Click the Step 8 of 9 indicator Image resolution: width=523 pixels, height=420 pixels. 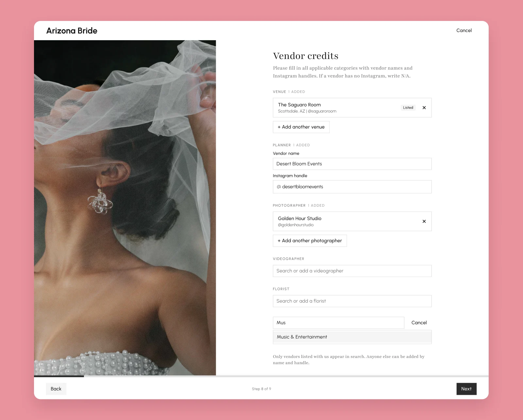point(261,389)
